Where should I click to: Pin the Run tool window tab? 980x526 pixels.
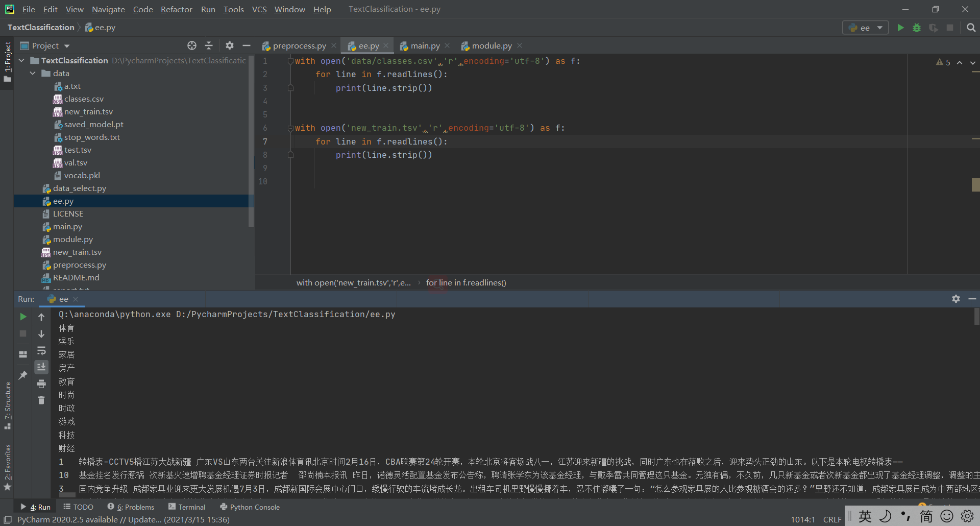pyautogui.click(x=22, y=375)
